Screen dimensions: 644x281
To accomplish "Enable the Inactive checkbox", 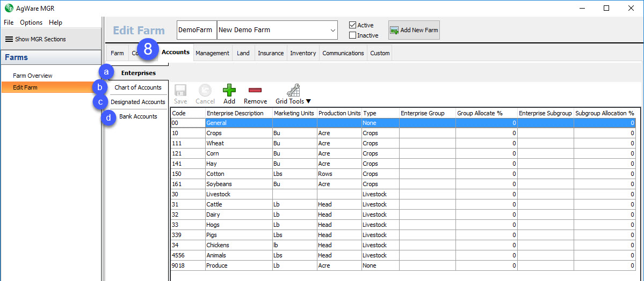I will [353, 35].
